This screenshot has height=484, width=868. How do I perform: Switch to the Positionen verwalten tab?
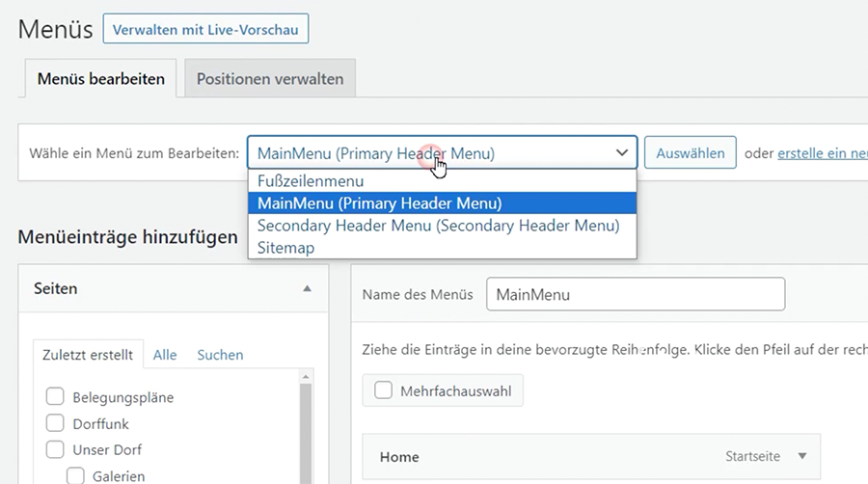point(269,79)
